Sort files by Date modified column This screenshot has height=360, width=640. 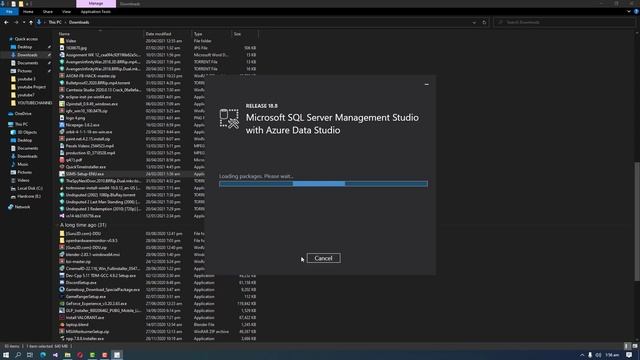pos(167,34)
